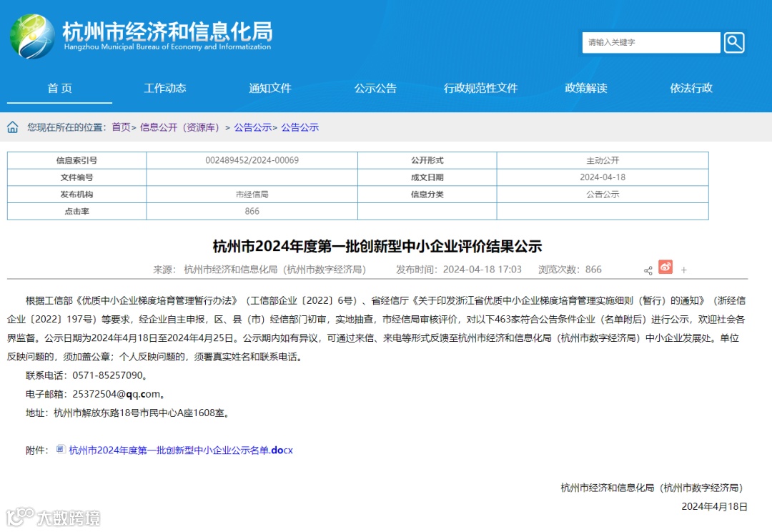Click the 866 click-rate table cell
Viewport: 772px width, 532px height.
click(x=252, y=212)
